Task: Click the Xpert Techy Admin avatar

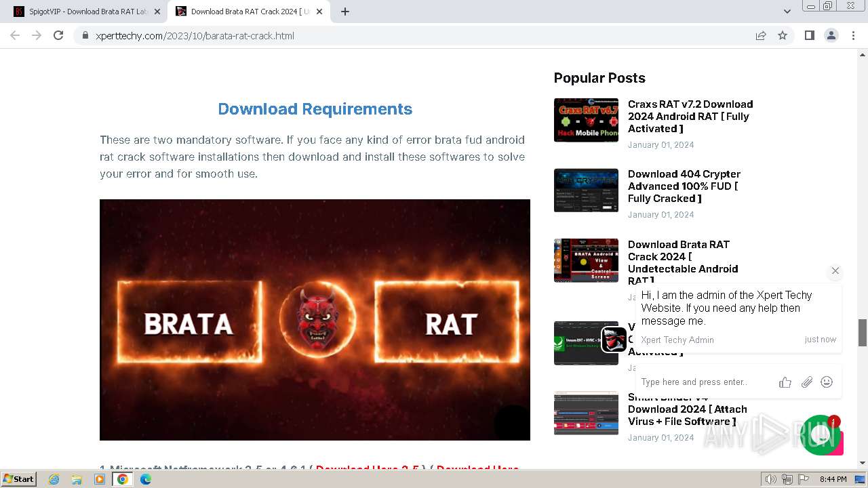Action: pyautogui.click(x=614, y=340)
